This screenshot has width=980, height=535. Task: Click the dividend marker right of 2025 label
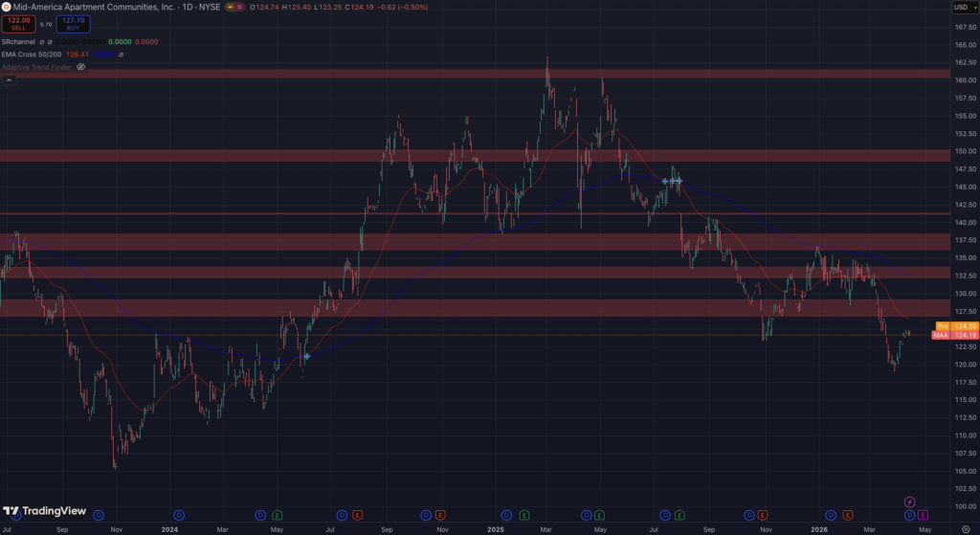pos(507,515)
